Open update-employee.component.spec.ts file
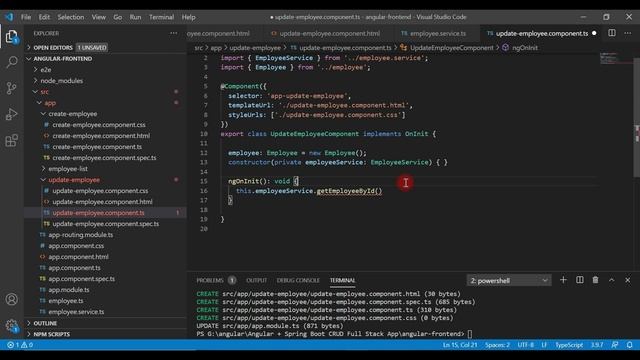Viewport: 640px width, 360px height. click(106, 224)
